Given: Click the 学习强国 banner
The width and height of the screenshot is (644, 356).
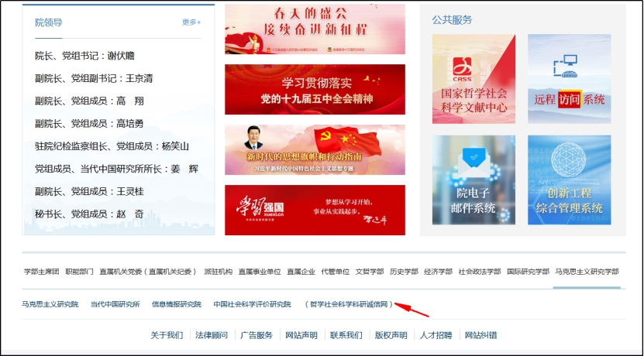Looking at the screenshot, I should (315, 210).
